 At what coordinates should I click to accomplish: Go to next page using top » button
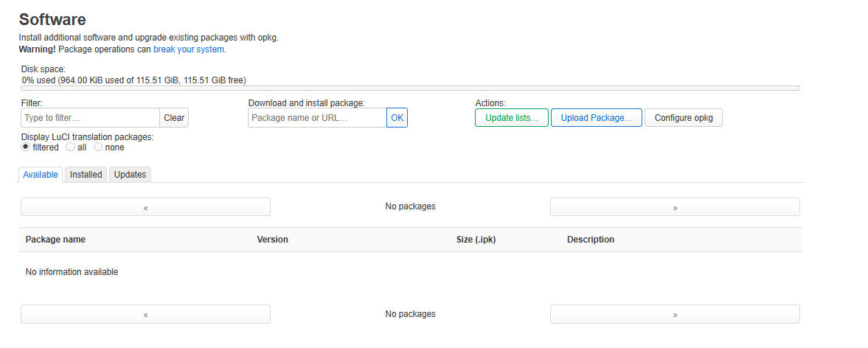[x=674, y=207]
